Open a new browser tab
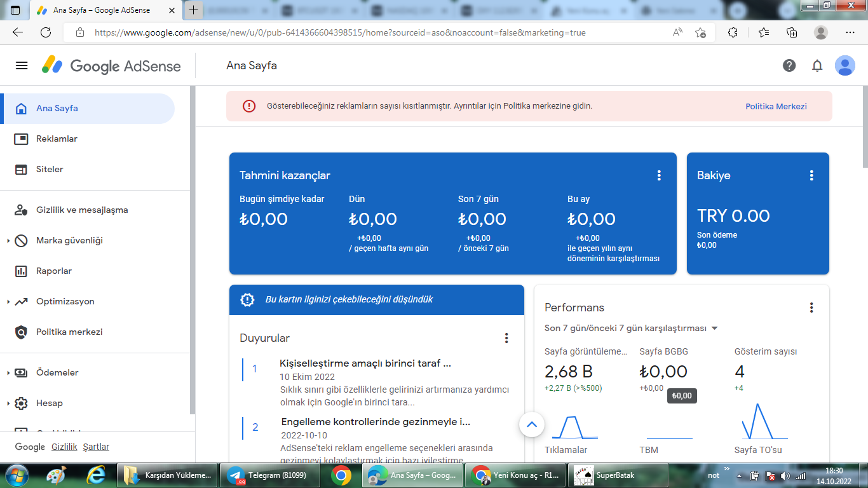This screenshot has width=868, height=488. (194, 10)
